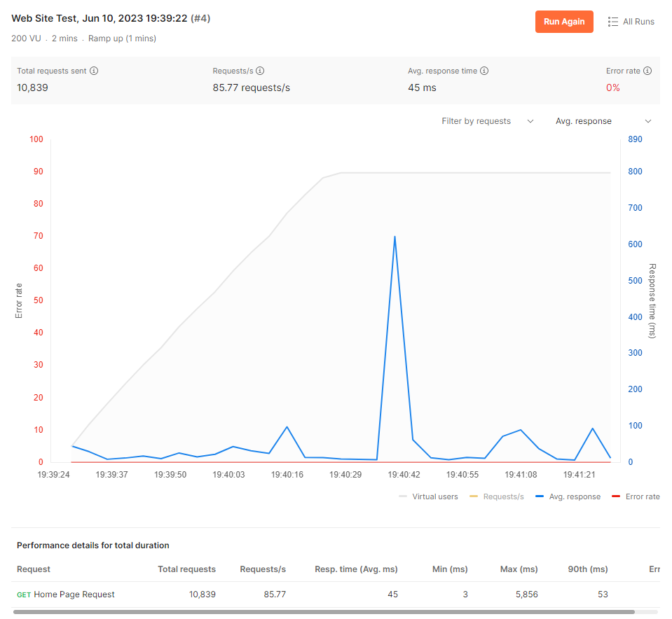Click the 90th (ms) column header
Screen dimensions: 672x619
[587, 569]
